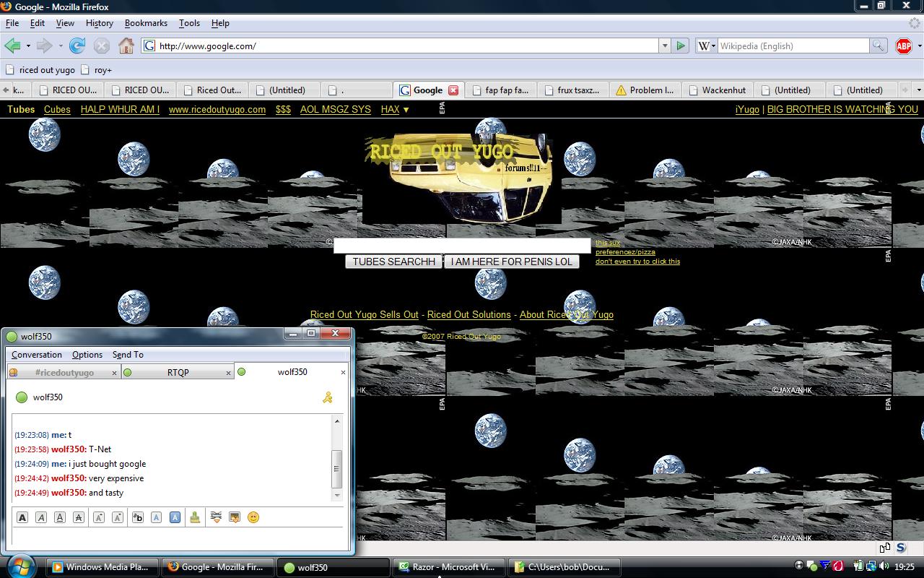
Task: Reload the page with the refresh icon
Action: click(77, 46)
